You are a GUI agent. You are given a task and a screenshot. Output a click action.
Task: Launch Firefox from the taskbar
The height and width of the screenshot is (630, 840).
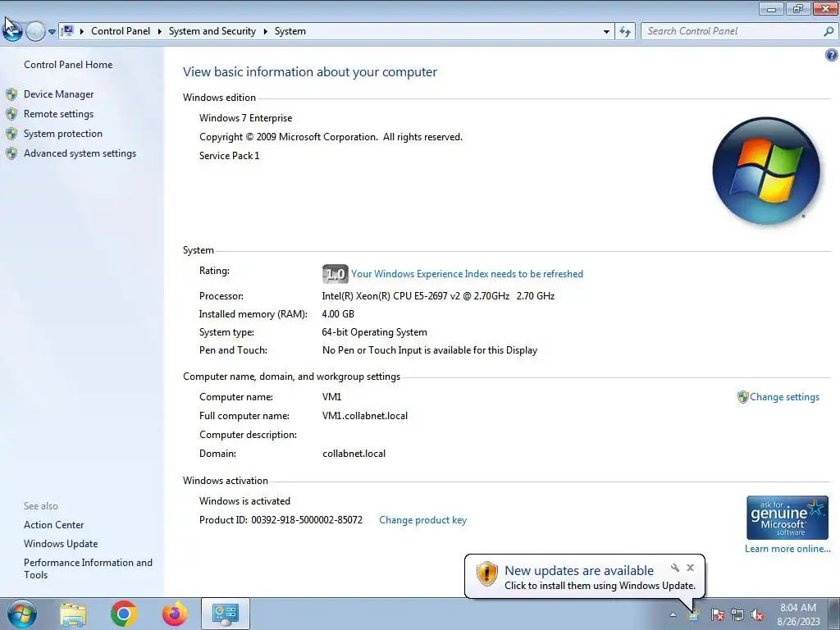coord(175,614)
